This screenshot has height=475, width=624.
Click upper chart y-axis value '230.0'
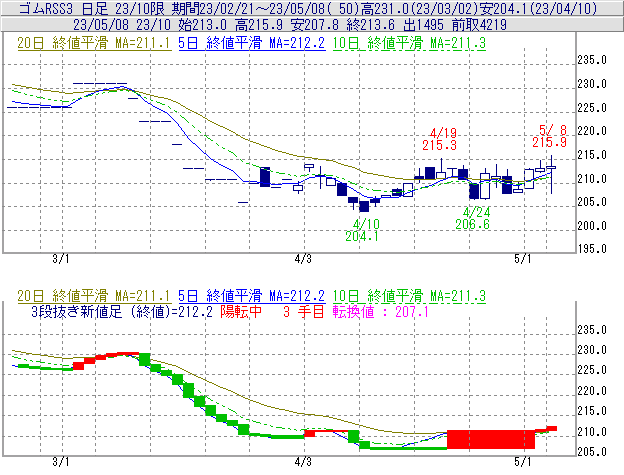(x=592, y=84)
